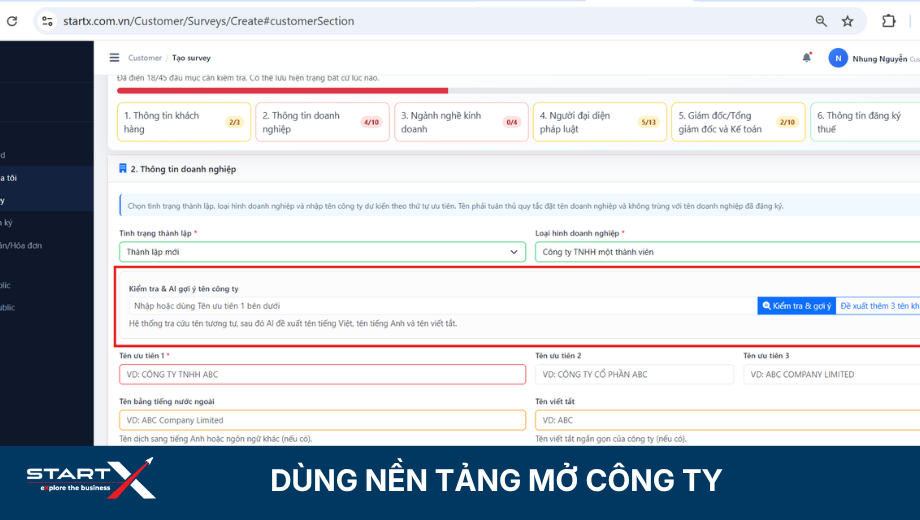Reload the page with the browser refresh icon

pyautogui.click(x=12, y=21)
